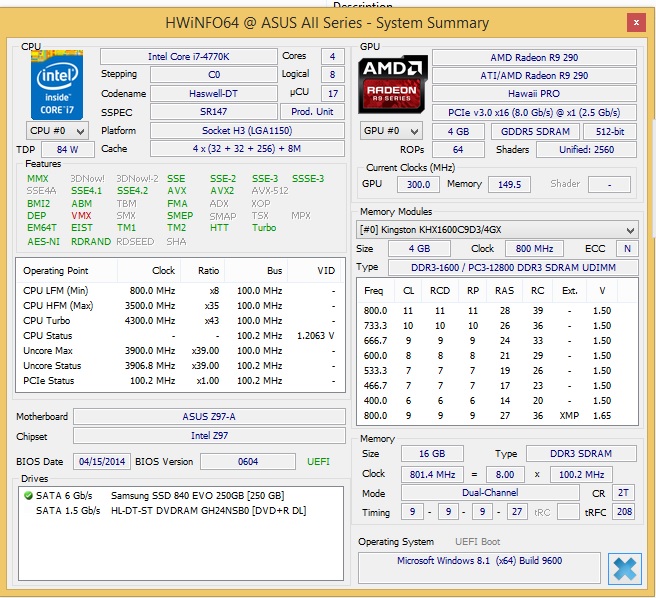Click the Prod. Unit field
The image size is (656, 598).
[312, 112]
